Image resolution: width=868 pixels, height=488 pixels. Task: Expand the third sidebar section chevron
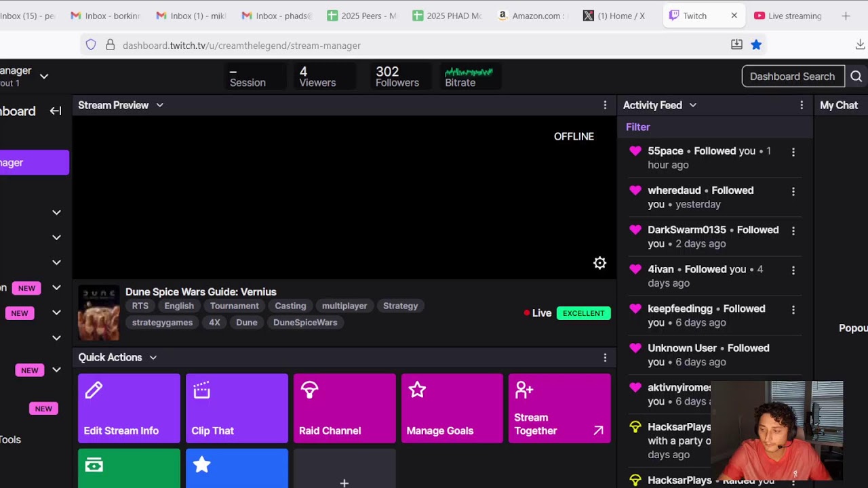click(x=56, y=262)
